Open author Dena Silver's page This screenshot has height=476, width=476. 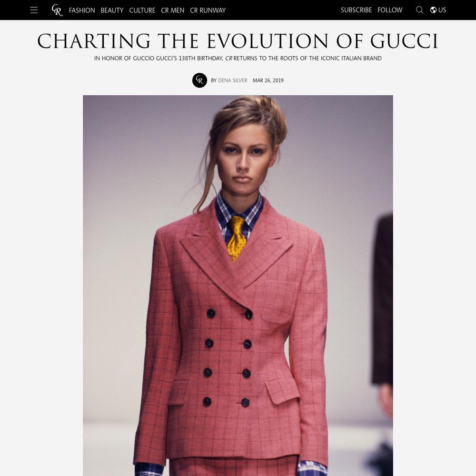click(x=233, y=80)
